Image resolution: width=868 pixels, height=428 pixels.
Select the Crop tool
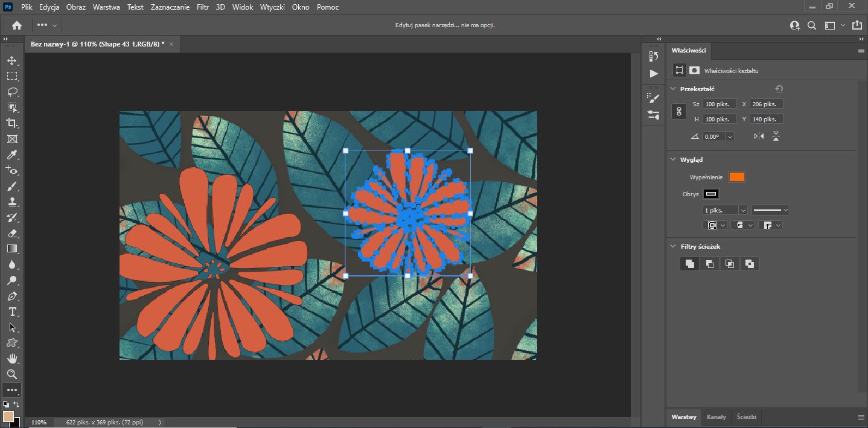tap(11, 123)
